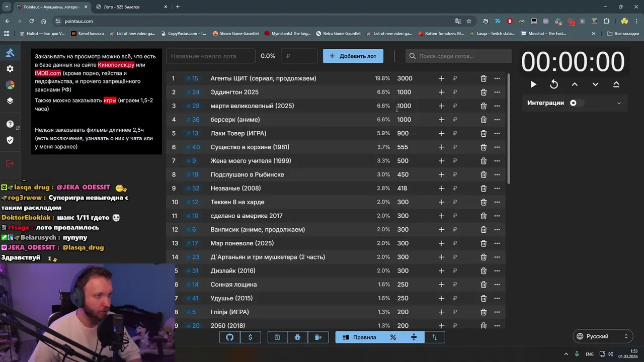644x362 pixels.
Task: Open more options for Дизлайк (2016)
Action: 497,271
